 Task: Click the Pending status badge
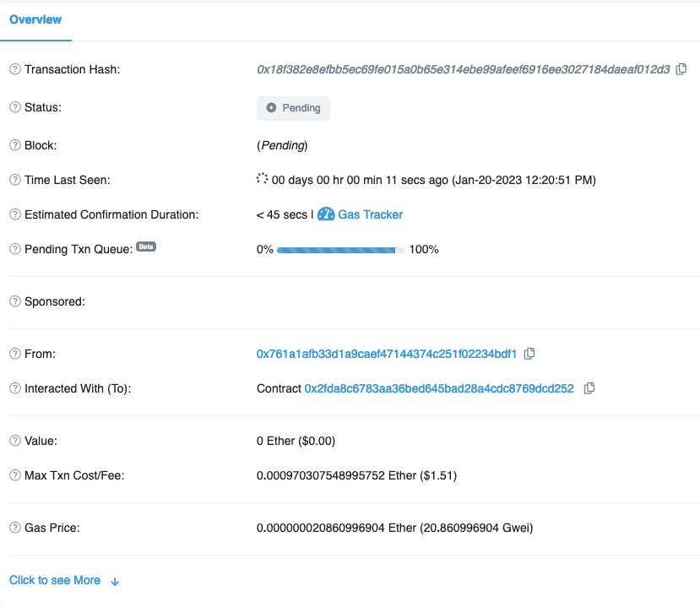pyautogui.click(x=293, y=108)
